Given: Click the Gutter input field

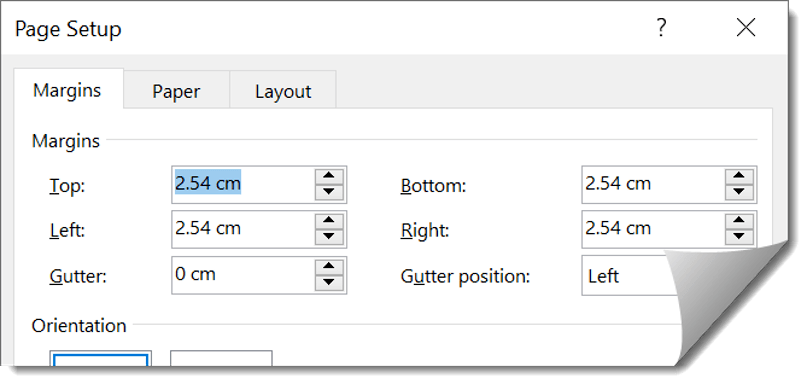Looking at the screenshot, I should (x=243, y=275).
